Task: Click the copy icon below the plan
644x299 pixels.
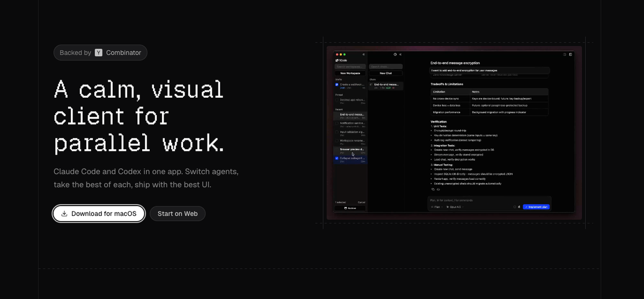Action: click(x=433, y=189)
